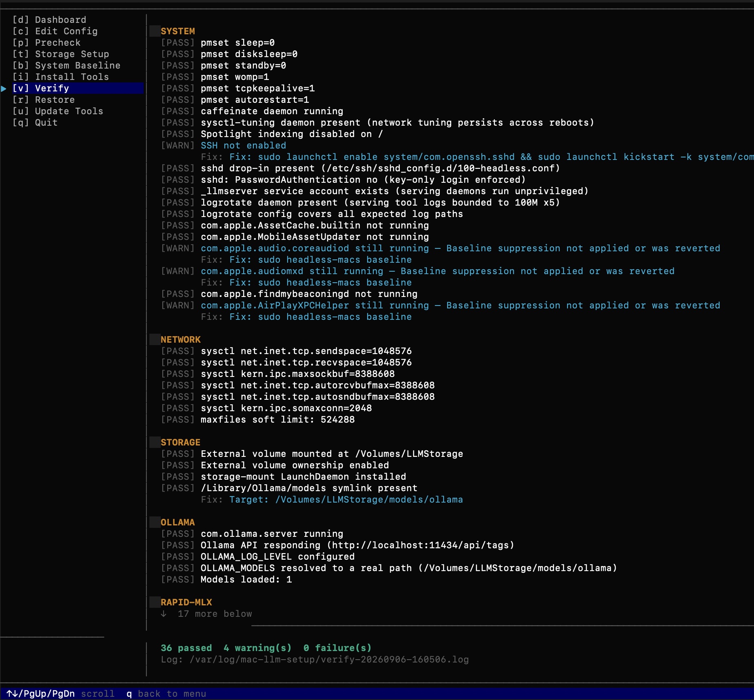Click the STORAGE section heading
Screen dimensions: 754x700
(181, 442)
